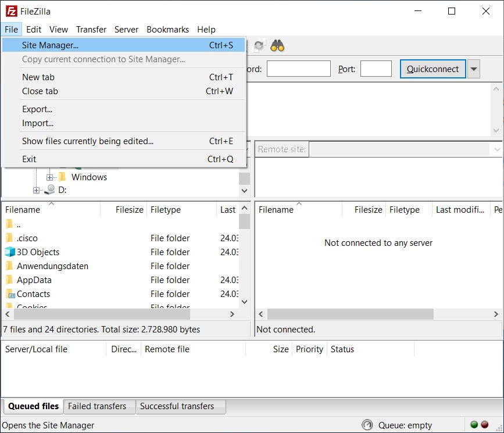Select the .cisco folder name
The image size is (504, 433).
[x=27, y=238]
